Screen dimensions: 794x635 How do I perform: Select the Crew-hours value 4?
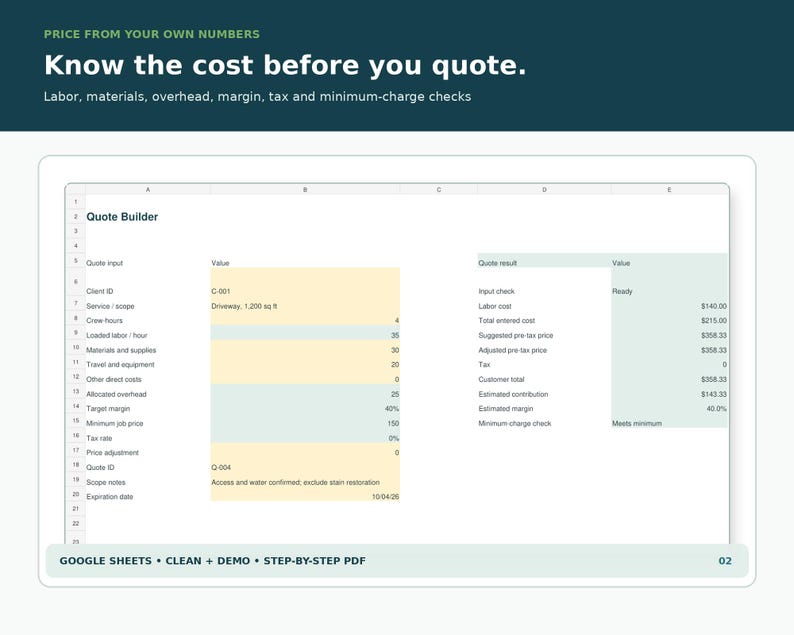(x=305, y=320)
